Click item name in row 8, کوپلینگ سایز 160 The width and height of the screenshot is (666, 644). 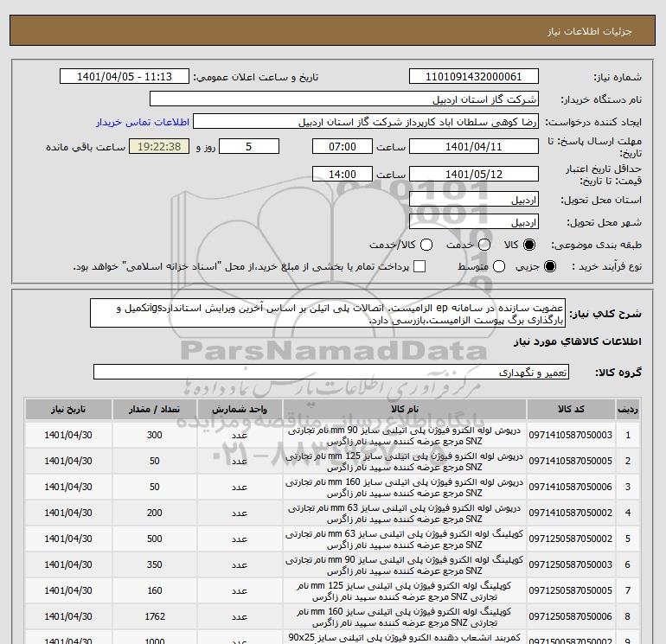coord(405,617)
